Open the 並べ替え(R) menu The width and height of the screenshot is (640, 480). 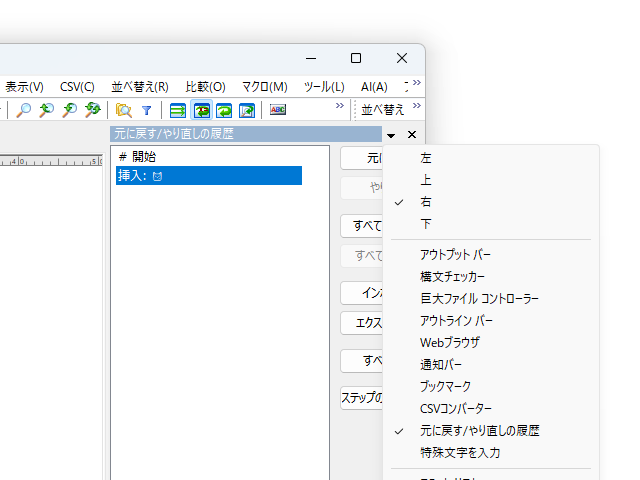click(x=140, y=87)
